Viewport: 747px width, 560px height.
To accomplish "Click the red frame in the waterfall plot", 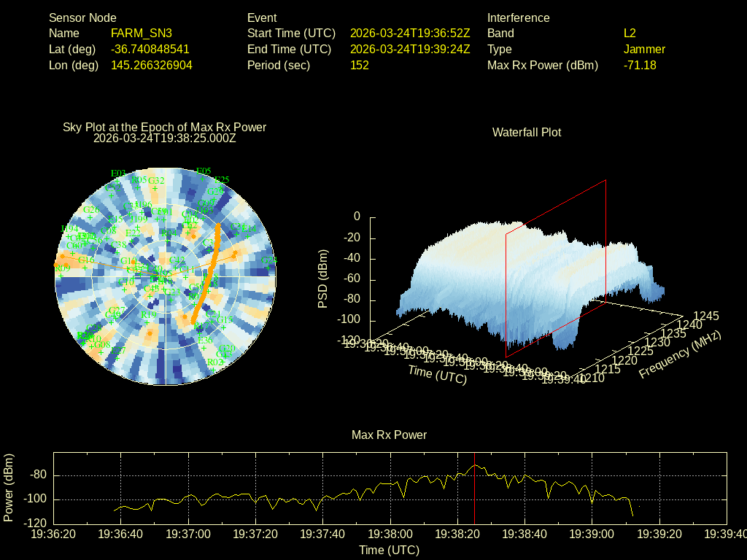I will click(x=605, y=241).
